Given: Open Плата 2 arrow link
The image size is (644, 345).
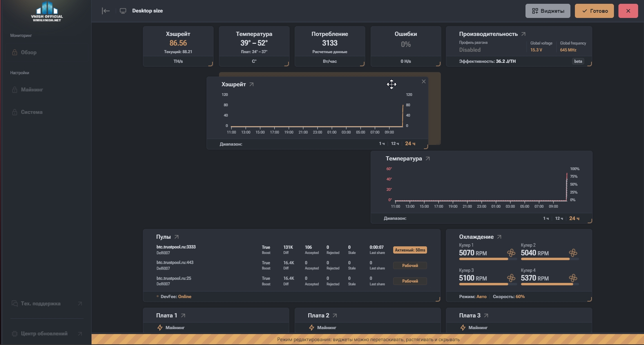Looking at the screenshot, I should coord(335,315).
